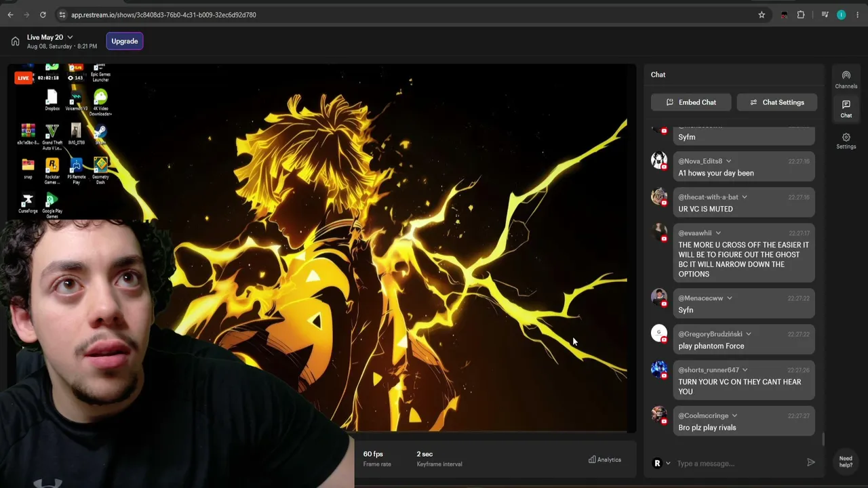Viewport: 868px width, 488px height.
Task: Click the @shorts_runner647 username
Action: click(709, 370)
